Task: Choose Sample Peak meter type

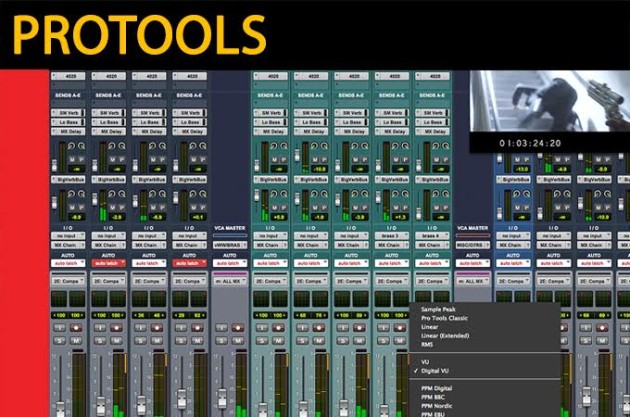Action: (x=438, y=309)
